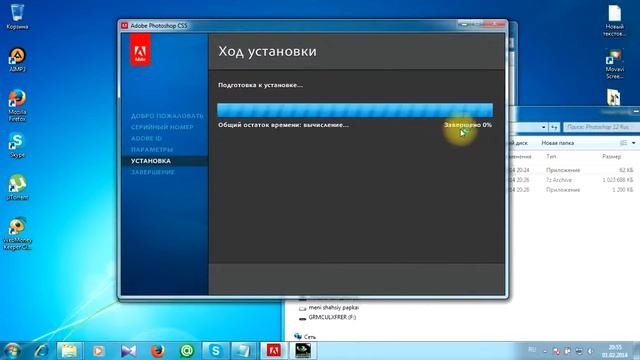
Task: Click the ДОБРО ПОЖАЛОВАТЬ step in the sidebar
Action: click(167, 116)
